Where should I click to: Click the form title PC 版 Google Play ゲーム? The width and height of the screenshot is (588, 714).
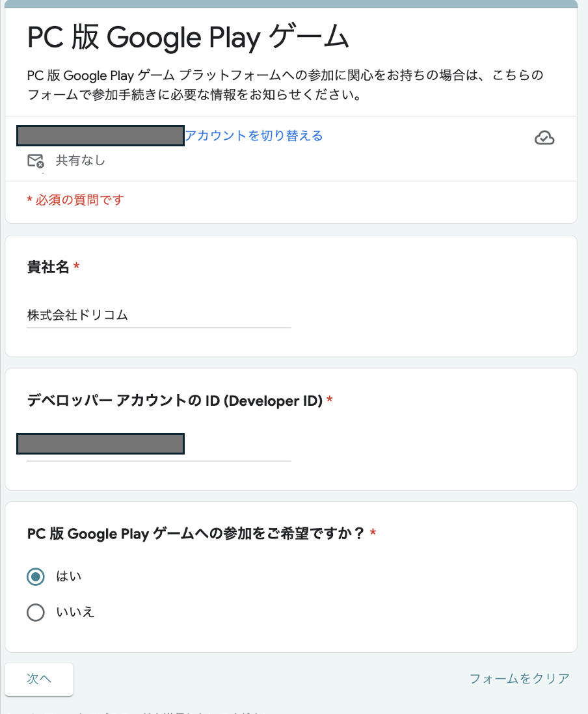click(x=189, y=39)
